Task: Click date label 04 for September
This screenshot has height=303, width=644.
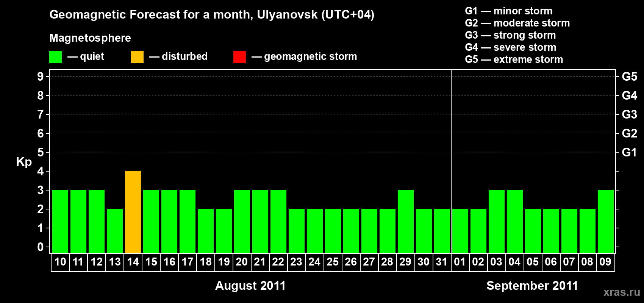Action: (x=514, y=262)
